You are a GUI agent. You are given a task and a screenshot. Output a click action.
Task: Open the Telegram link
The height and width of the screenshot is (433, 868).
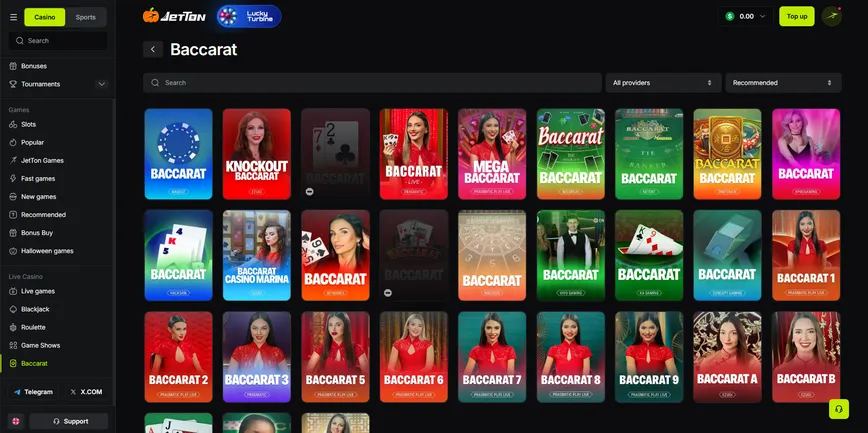coord(32,392)
